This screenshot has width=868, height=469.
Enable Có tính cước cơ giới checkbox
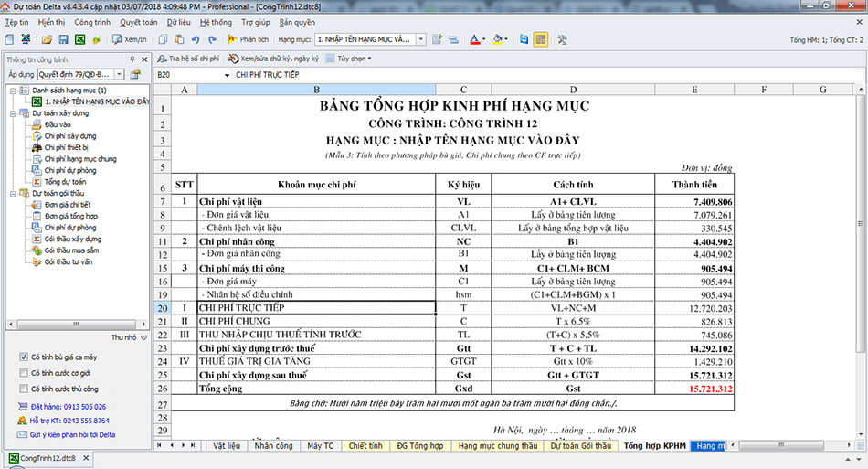tap(24, 373)
